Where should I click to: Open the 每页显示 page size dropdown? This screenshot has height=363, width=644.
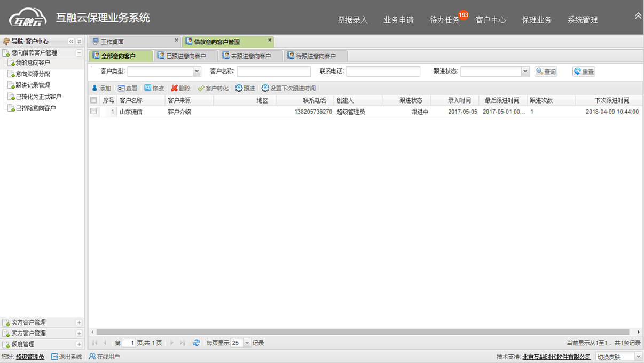click(x=247, y=343)
